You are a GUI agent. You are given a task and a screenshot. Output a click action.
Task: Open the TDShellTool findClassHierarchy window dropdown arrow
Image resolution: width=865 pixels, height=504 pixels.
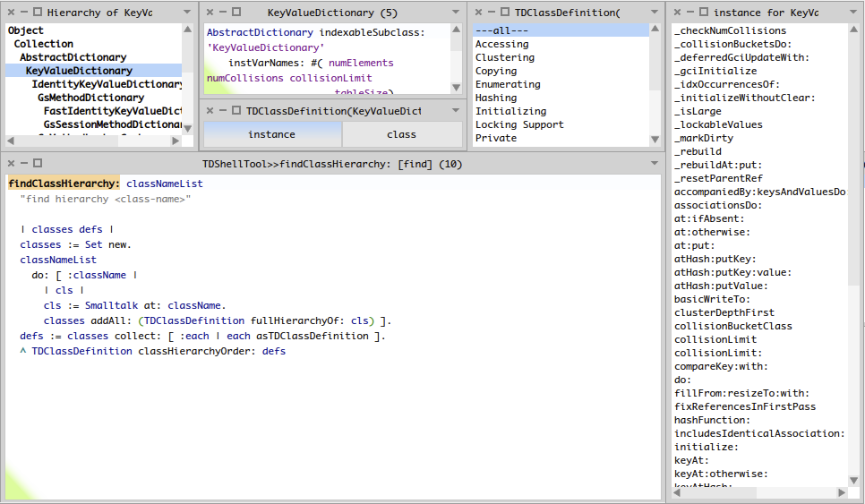pos(655,163)
